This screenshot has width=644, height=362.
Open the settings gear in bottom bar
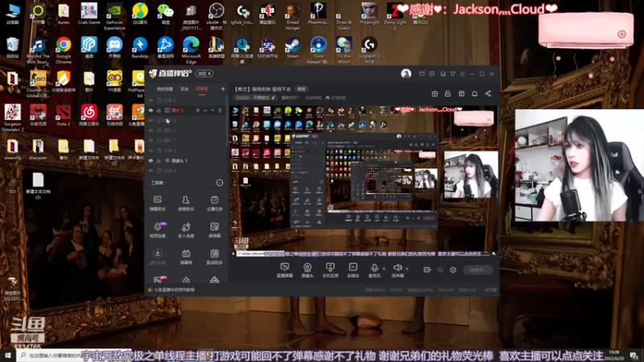453,269
